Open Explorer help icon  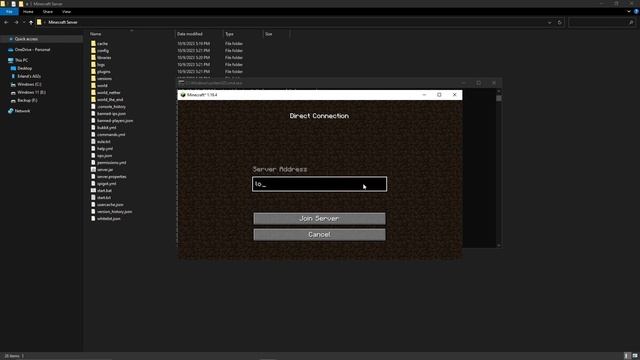coord(636,12)
